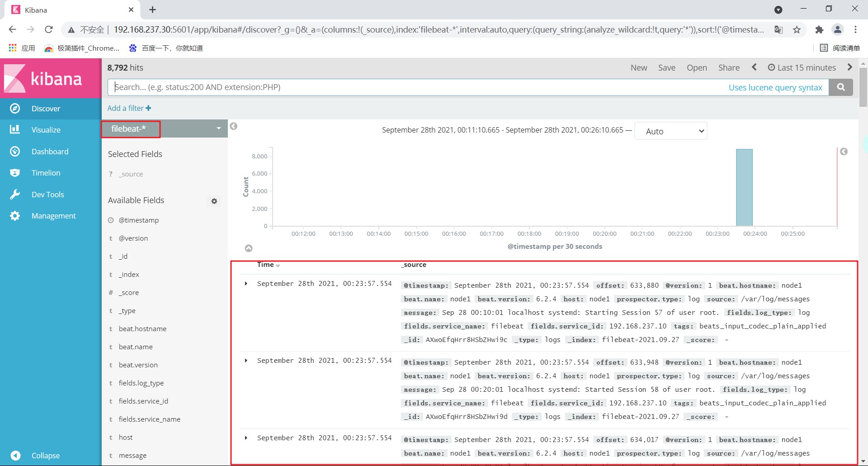Close the Kibana browser tab
Image resolution: width=868 pixels, height=466 pixels.
coord(131,10)
